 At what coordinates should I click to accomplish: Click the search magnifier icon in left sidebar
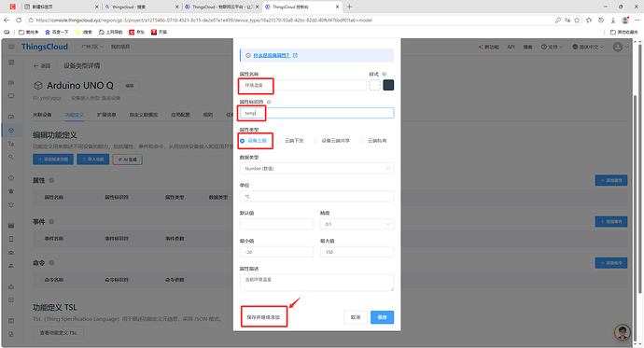(11, 157)
